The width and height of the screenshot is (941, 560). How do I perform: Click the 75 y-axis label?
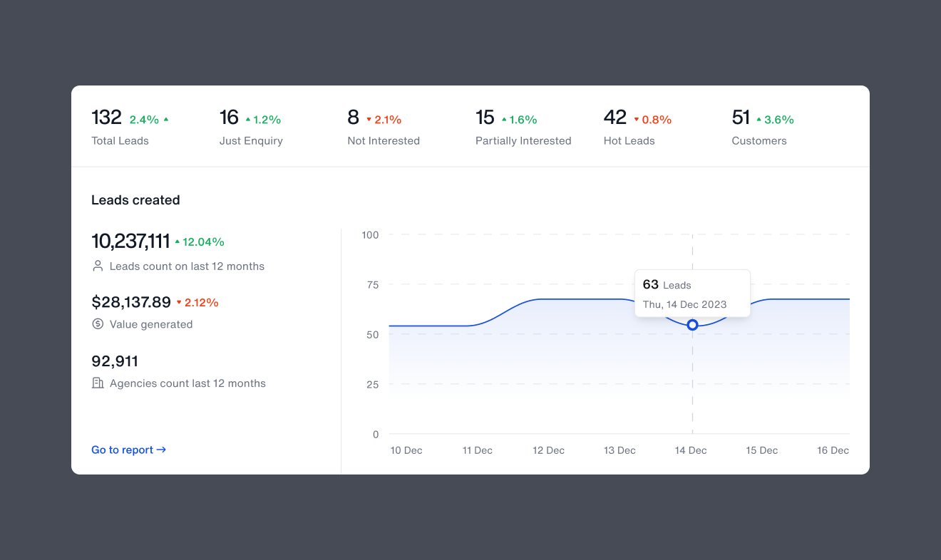coord(374,284)
